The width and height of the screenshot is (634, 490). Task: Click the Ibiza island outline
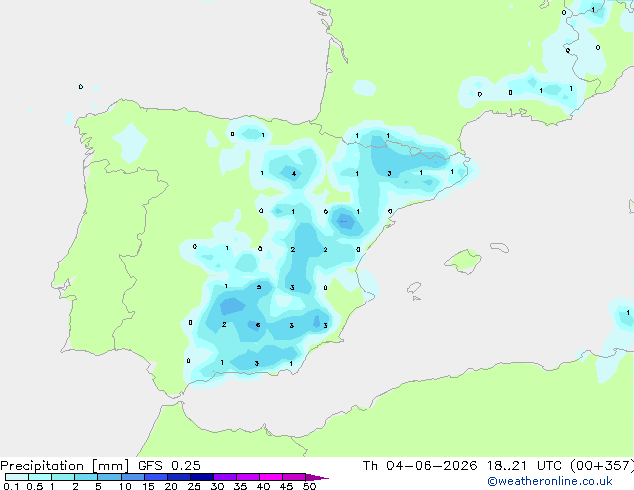pos(414,288)
